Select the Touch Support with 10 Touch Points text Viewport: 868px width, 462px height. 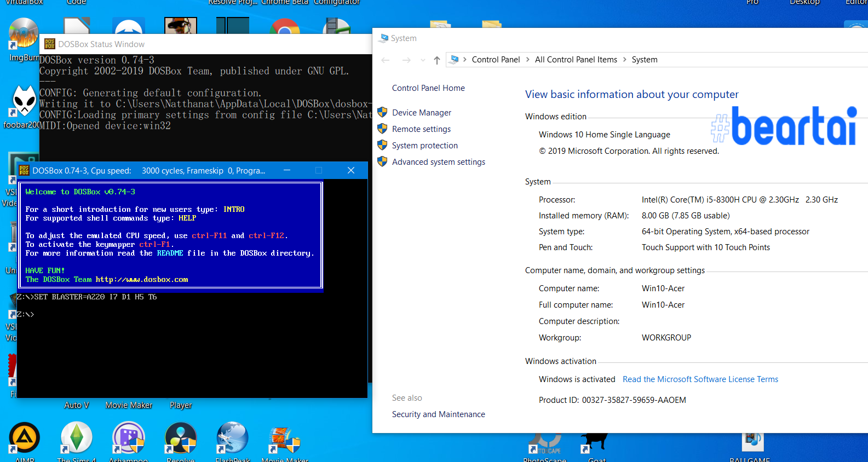[x=706, y=247]
